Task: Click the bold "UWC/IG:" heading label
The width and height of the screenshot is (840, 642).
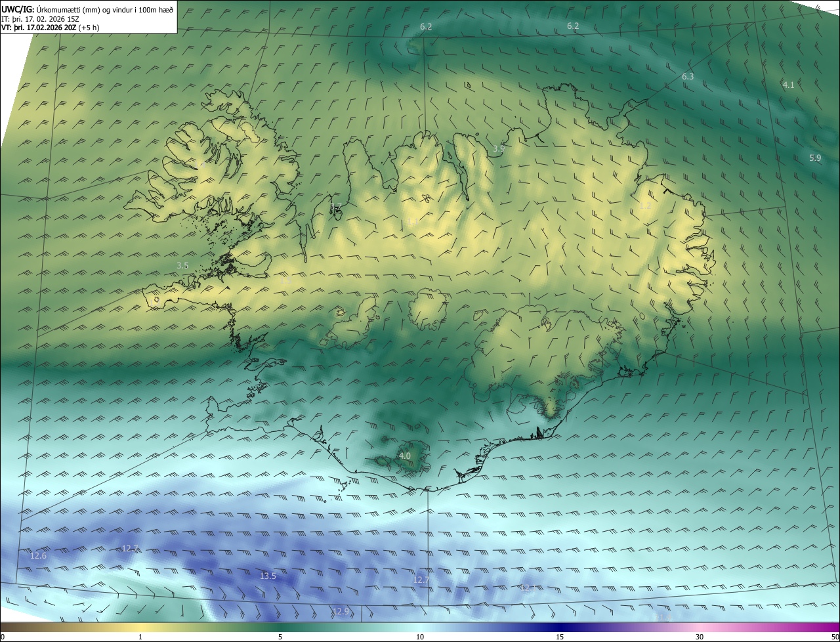Action: 18,9
